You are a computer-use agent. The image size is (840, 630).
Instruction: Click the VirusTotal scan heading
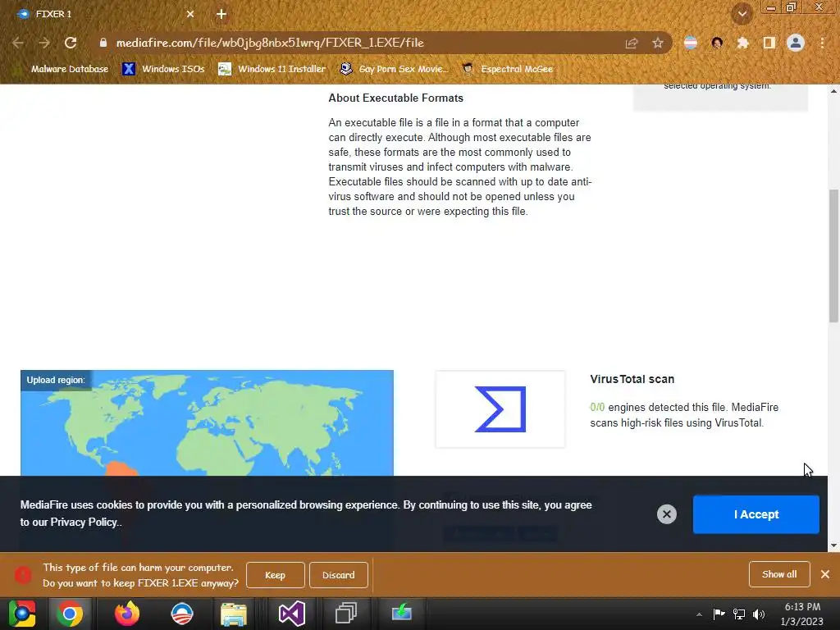pyautogui.click(x=632, y=379)
